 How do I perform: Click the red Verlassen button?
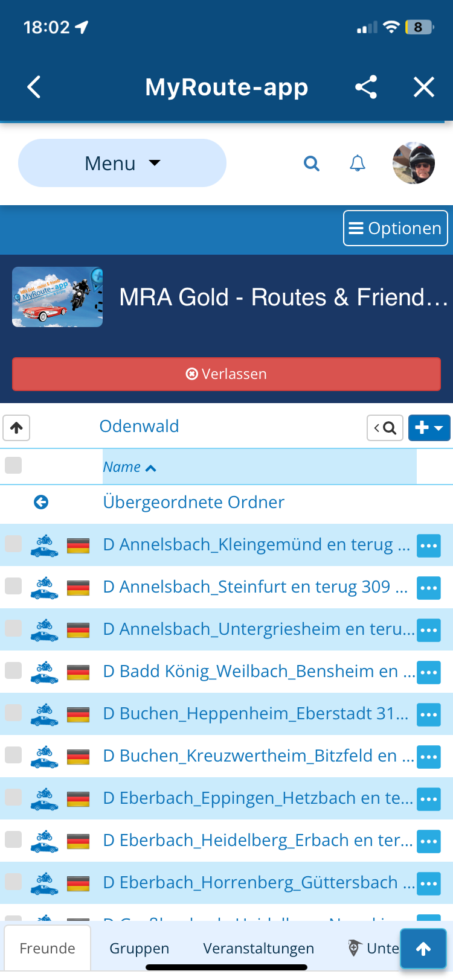coord(226,374)
